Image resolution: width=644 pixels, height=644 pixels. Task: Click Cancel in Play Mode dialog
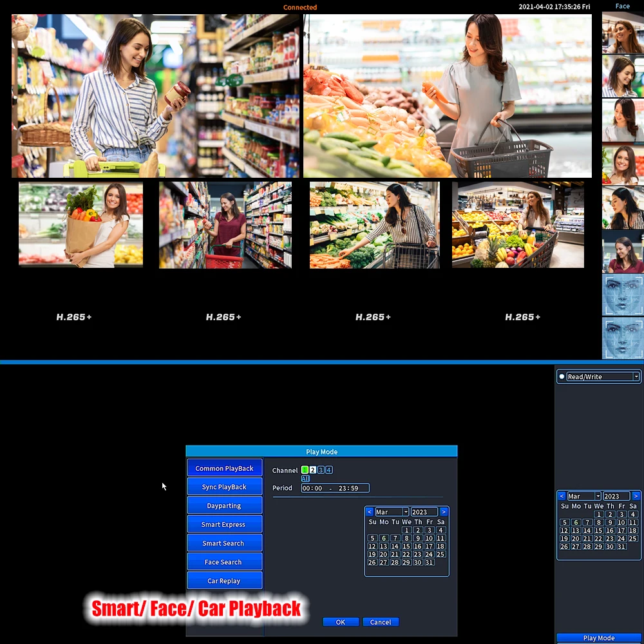(381, 622)
